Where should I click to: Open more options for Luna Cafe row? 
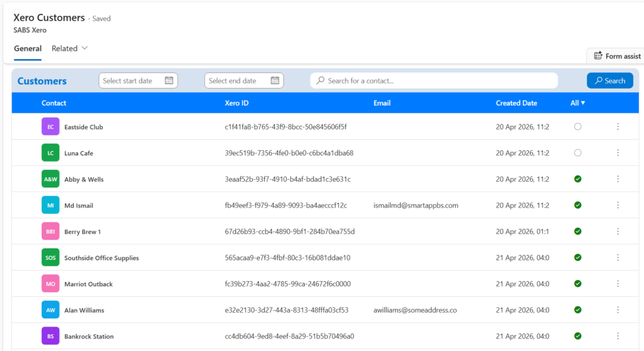tap(618, 153)
